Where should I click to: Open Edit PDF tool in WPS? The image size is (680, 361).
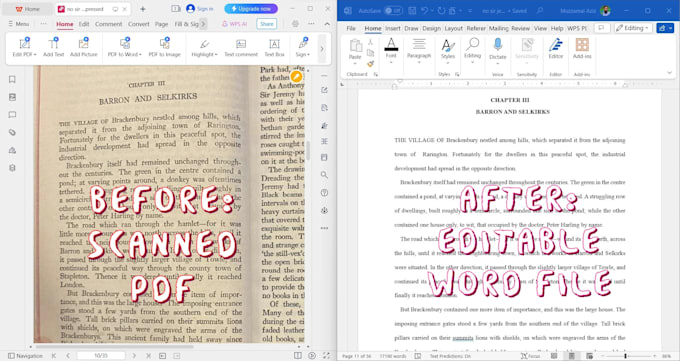pyautogui.click(x=24, y=47)
